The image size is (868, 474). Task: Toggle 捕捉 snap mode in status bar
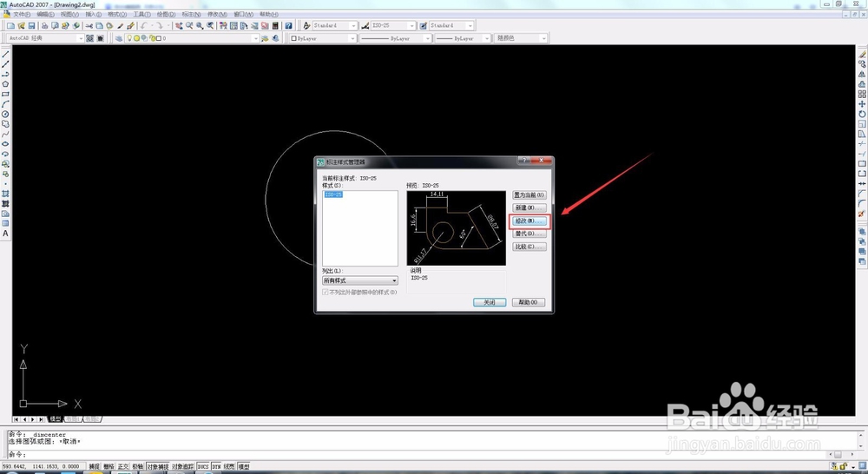(x=95, y=467)
